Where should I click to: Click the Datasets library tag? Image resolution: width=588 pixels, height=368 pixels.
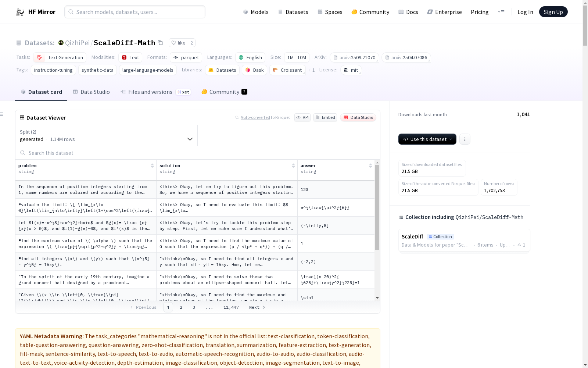222,70
